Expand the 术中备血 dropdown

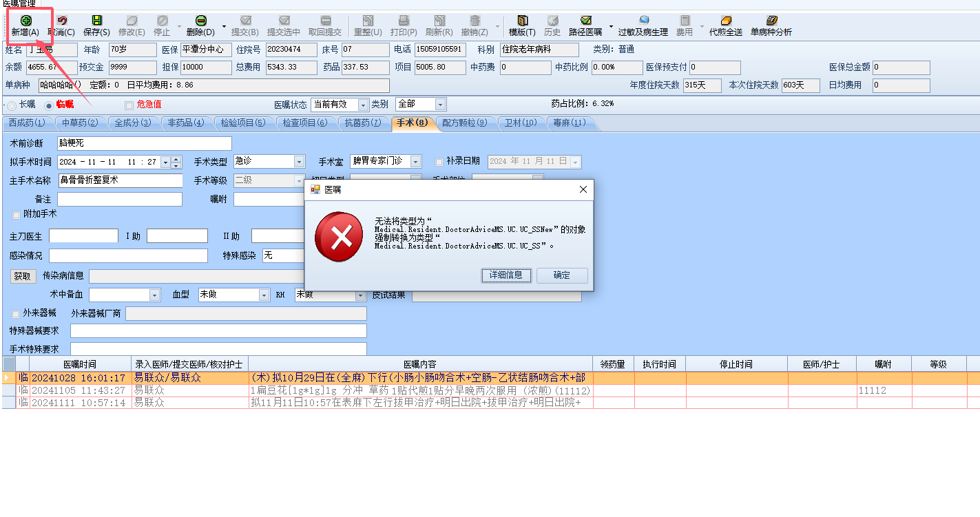[154, 295]
